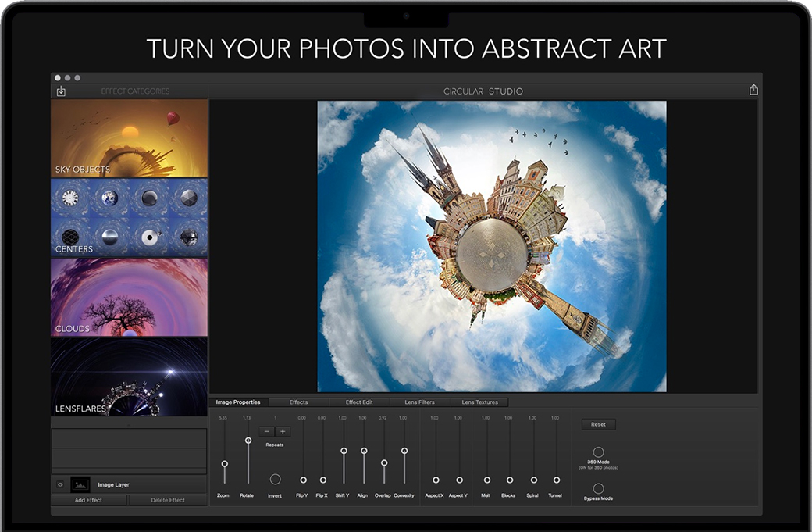Viewport: 812px width, 532px height.
Task: Expand the Lensflares effect category
Action: tap(129, 376)
